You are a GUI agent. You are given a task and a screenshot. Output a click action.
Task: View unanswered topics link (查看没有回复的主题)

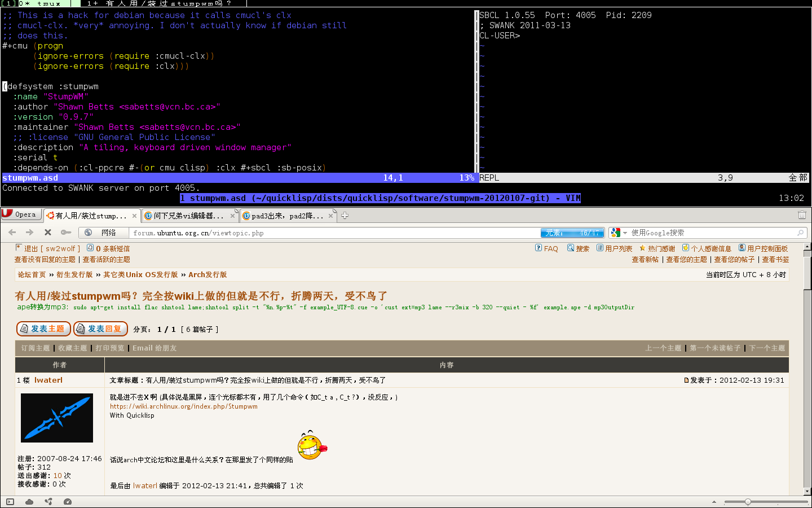[x=45, y=260]
